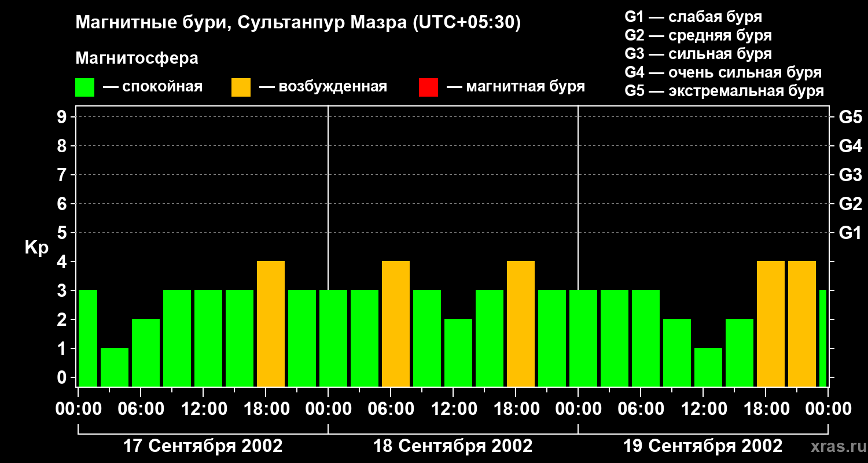Click the yellow 'возбужденная' legend swatch
Image resolution: width=868 pixels, height=463 pixels.
(241, 87)
